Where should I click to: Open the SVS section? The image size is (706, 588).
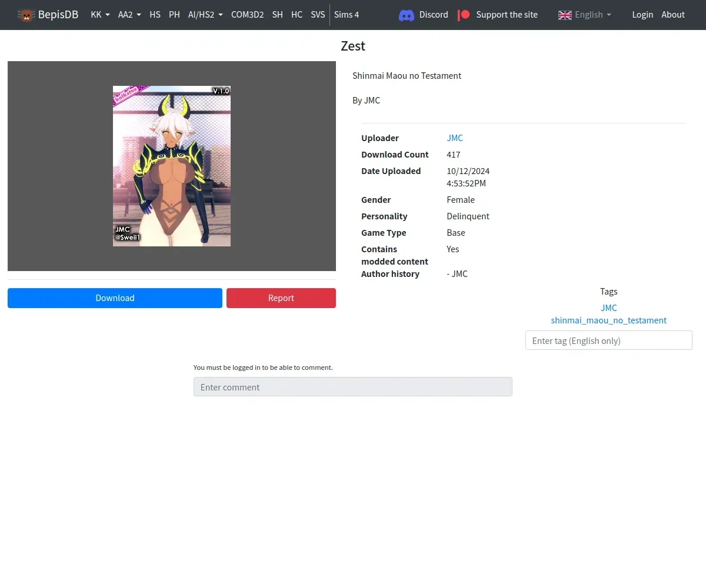pos(318,15)
